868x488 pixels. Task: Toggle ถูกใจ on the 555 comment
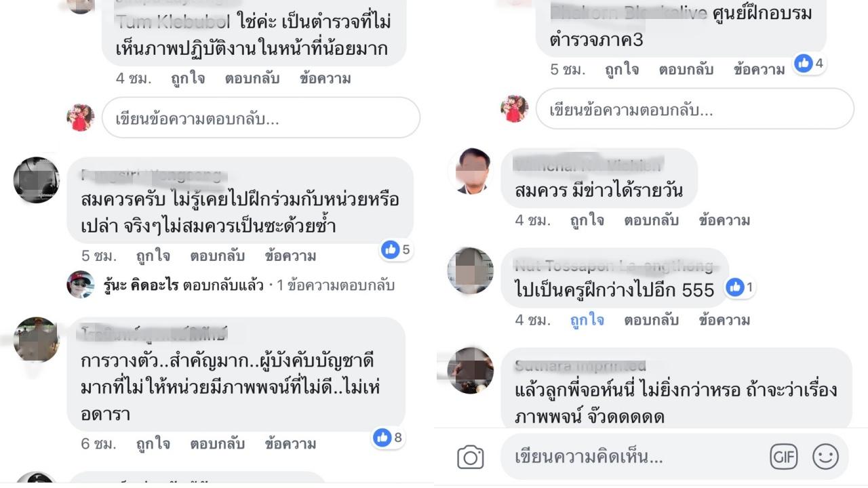pyautogui.click(x=587, y=320)
